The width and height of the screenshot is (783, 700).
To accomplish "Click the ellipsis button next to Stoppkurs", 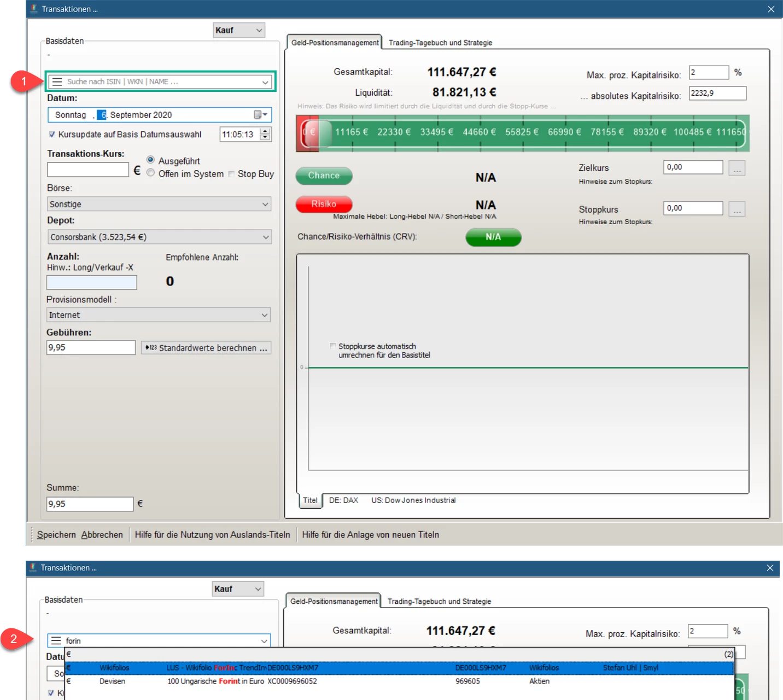I will tap(737, 209).
